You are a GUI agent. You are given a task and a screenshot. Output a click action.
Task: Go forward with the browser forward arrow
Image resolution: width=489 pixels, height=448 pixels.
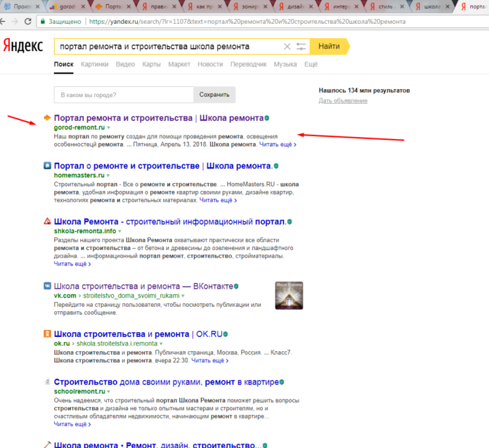click(15, 22)
